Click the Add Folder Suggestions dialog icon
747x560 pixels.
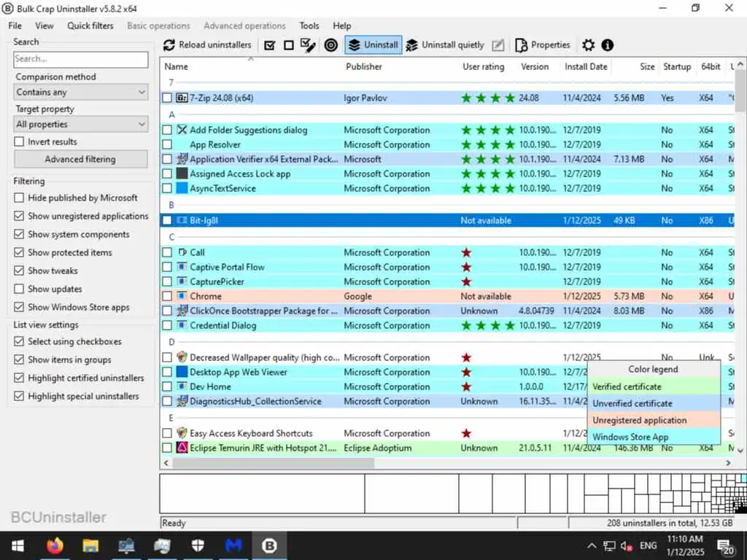click(x=182, y=130)
